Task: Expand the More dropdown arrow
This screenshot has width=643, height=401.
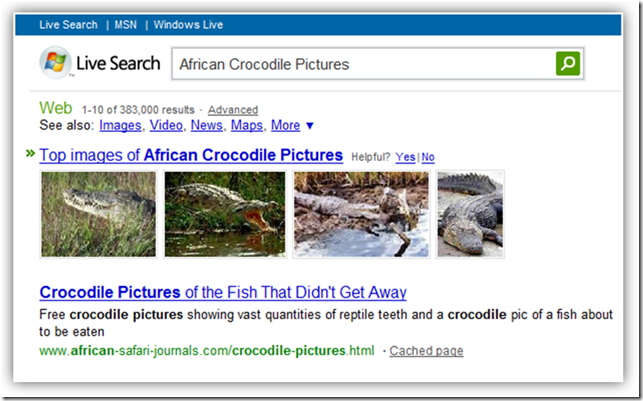Action: 310,126
